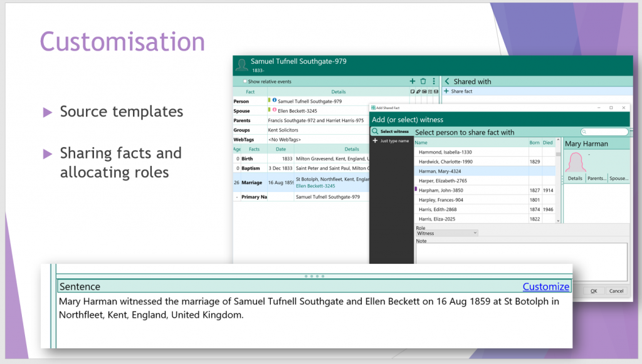The width and height of the screenshot is (642, 364).
Task: Click the delete fact trash icon
Action: (x=423, y=81)
